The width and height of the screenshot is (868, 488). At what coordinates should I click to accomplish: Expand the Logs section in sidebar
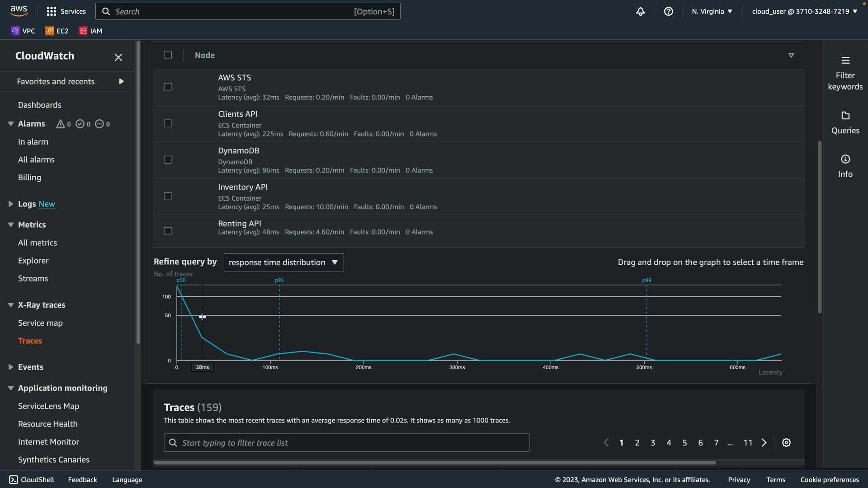pyautogui.click(x=11, y=204)
